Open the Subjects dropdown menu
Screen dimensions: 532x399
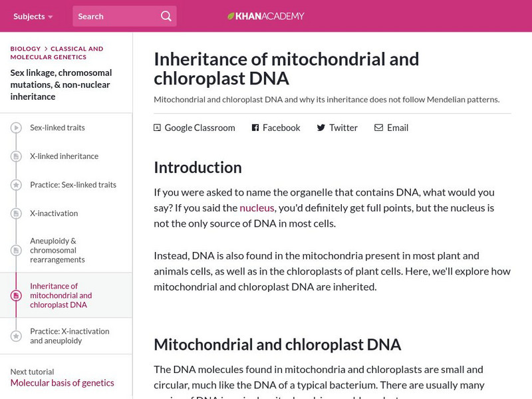point(33,16)
